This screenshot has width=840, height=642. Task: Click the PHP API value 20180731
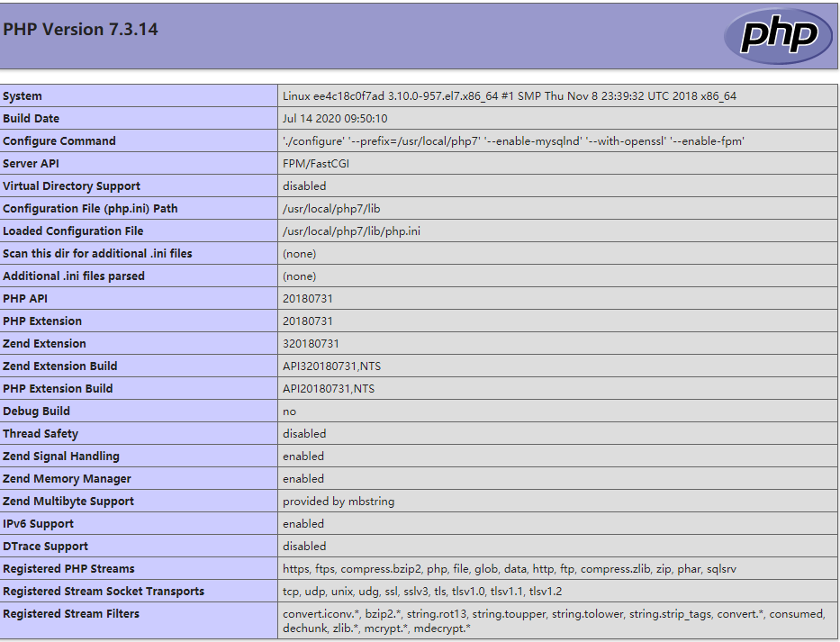[x=306, y=298]
